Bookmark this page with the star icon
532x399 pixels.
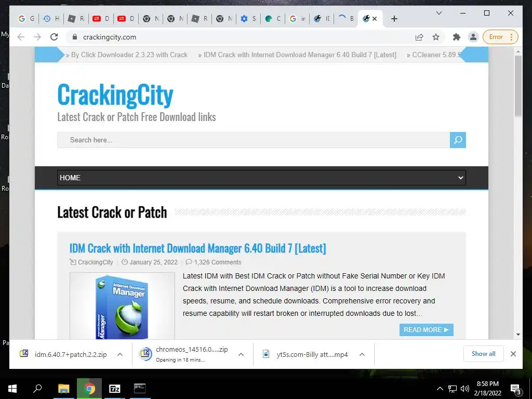pyautogui.click(x=436, y=37)
